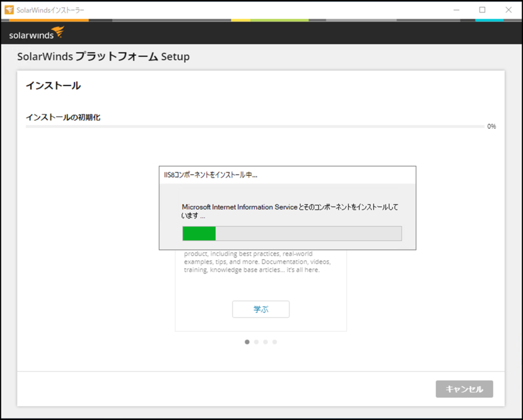Close the SolarWinds installer window

point(508,10)
